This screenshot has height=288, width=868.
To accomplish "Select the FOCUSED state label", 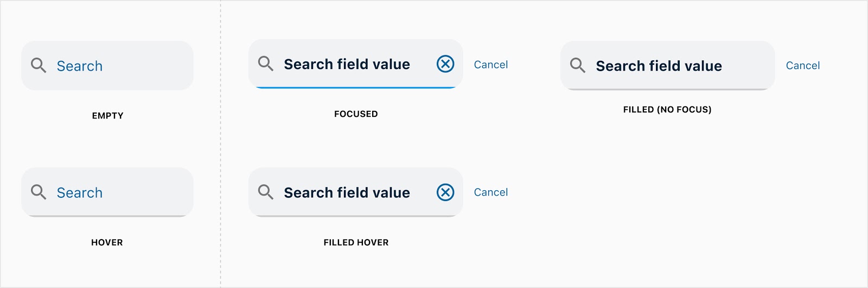I will [356, 114].
